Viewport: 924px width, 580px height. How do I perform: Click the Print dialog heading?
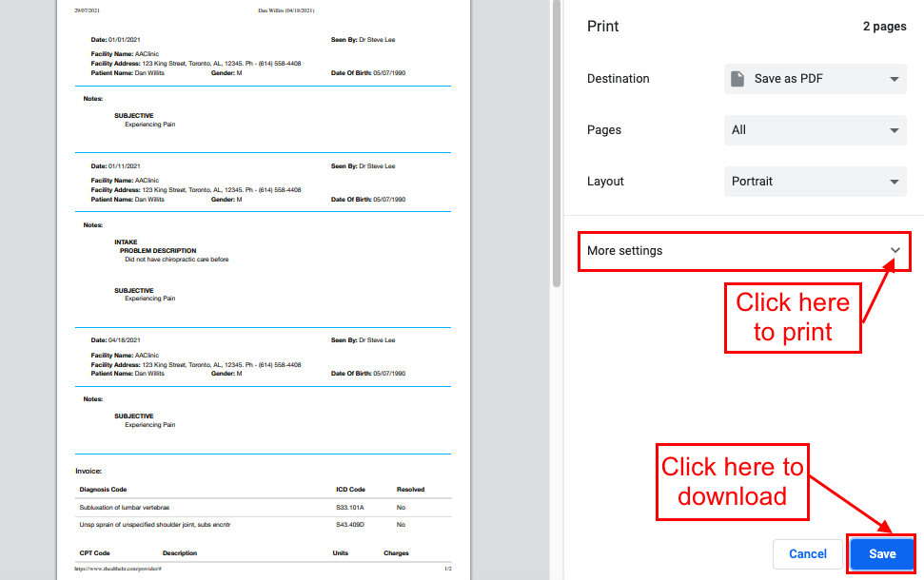[603, 27]
